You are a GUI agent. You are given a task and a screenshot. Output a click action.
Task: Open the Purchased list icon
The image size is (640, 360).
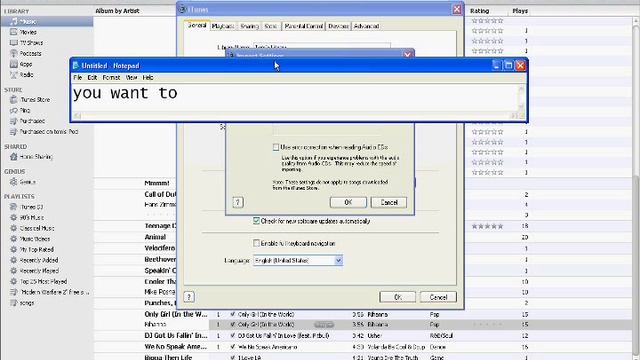pos(14,121)
